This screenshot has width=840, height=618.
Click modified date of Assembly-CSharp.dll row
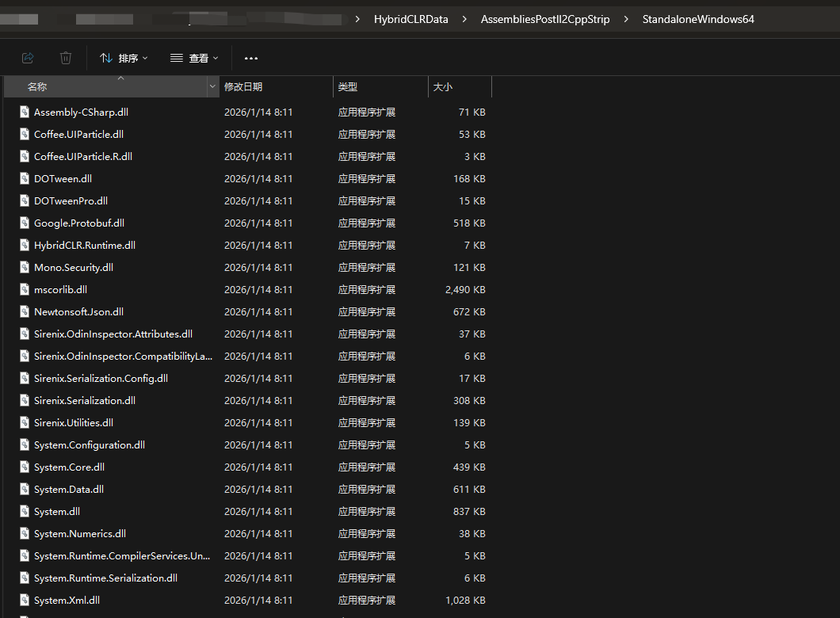pyautogui.click(x=258, y=112)
